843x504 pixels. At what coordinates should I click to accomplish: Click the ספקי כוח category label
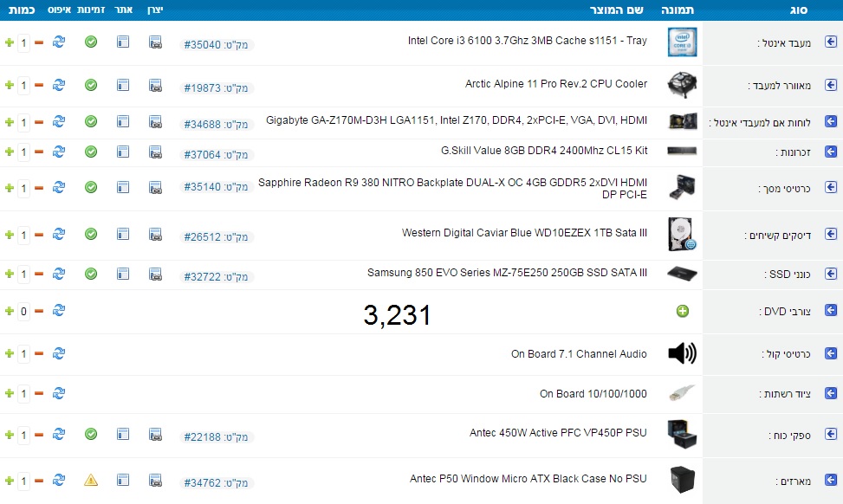pos(790,436)
